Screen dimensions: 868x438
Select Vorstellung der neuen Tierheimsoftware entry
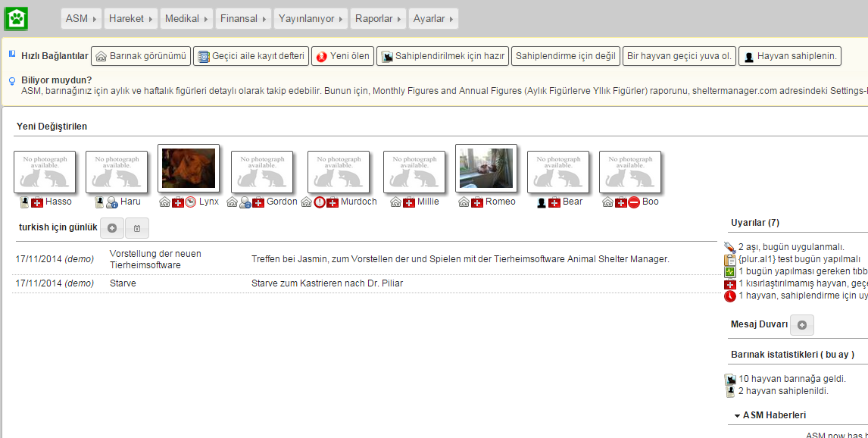tap(155, 259)
